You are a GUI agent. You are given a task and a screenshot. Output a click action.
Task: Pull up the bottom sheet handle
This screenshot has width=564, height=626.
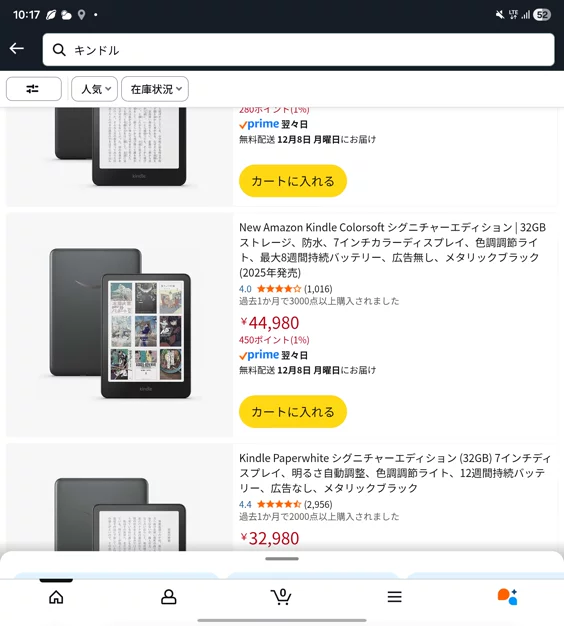[282, 559]
